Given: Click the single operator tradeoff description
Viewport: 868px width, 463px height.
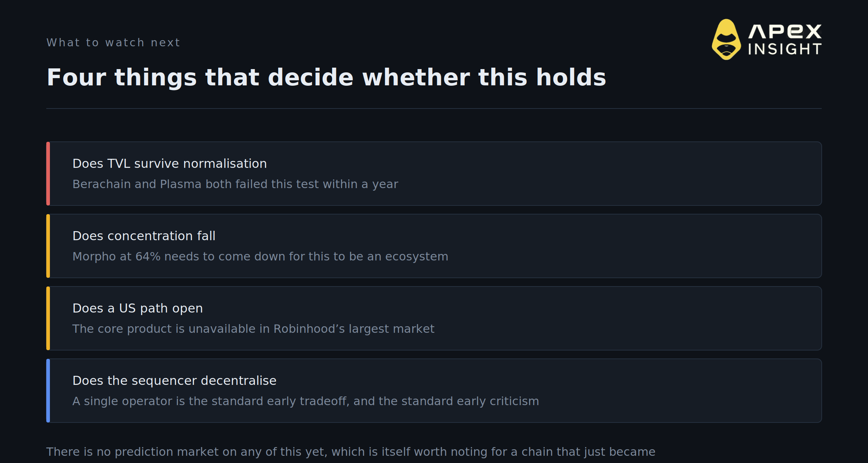Looking at the screenshot, I should pyautogui.click(x=306, y=401).
